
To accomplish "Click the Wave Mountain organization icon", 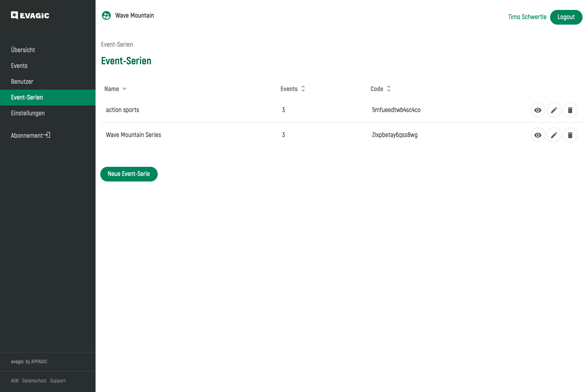I will [x=106, y=15].
